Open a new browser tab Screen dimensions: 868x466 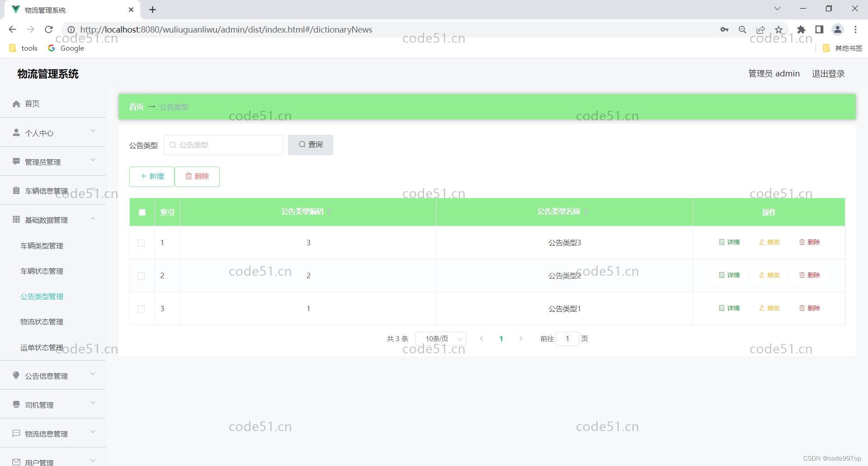(152, 10)
